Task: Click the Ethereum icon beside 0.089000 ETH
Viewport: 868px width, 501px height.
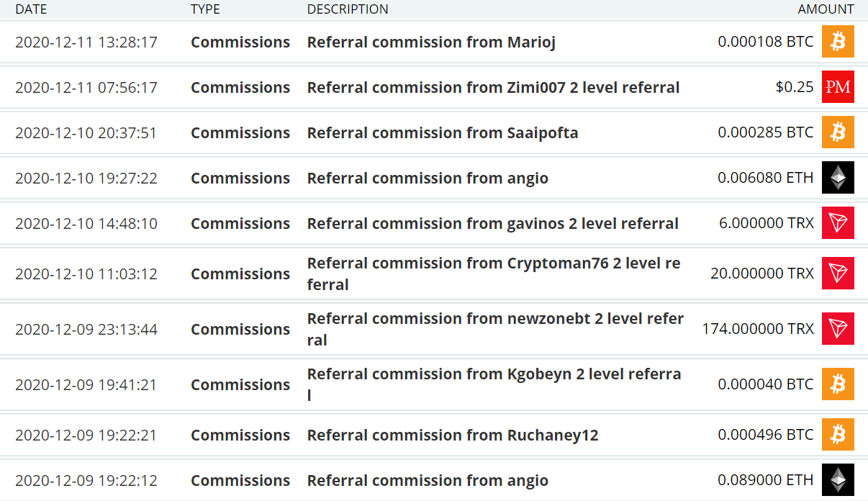Action: 838,480
